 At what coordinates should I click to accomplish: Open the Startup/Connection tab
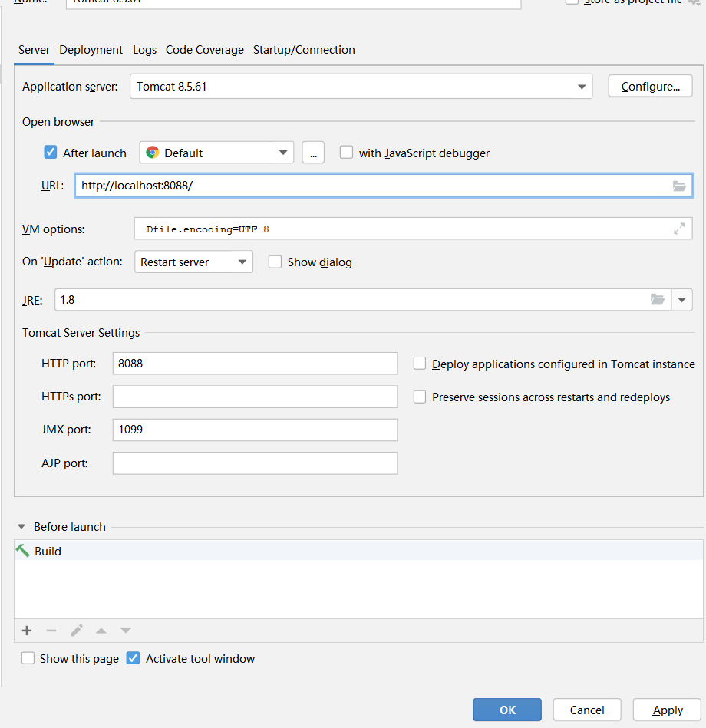[x=305, y=49]
